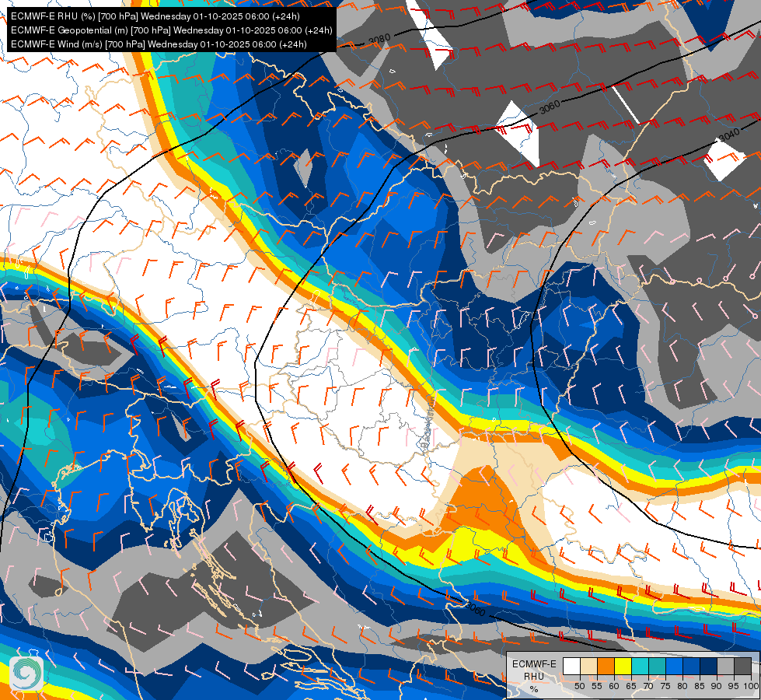Click the dark gray 95-100 legend swatch
The image size is (761, 700).
[x=742, y=666]
